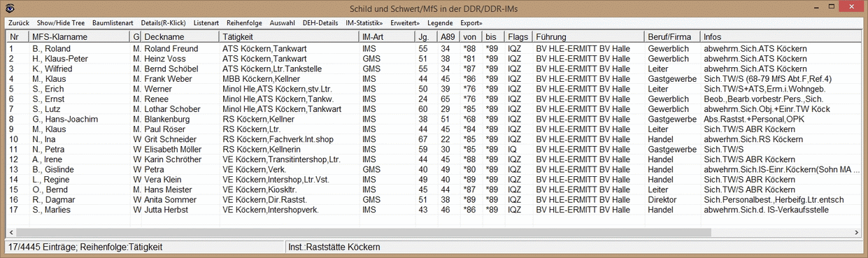Select row B., Roland
Viewport: 868px width, 258px height.
pos(434,49)
